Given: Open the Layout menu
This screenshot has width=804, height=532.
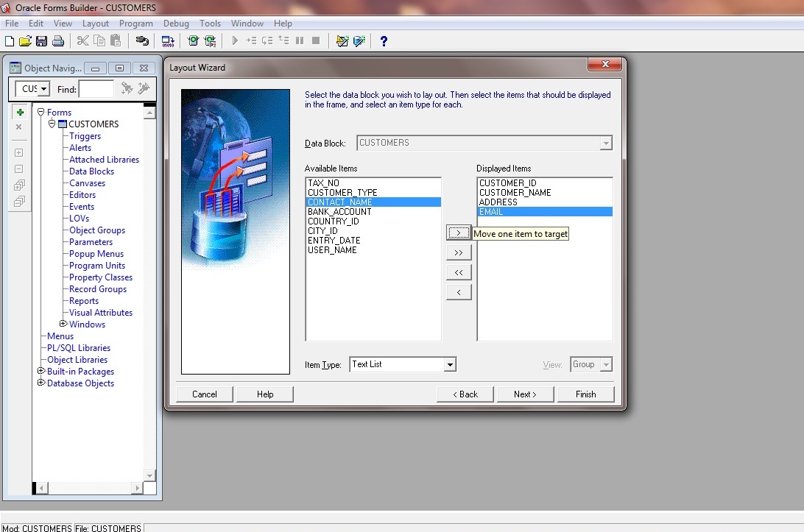Looking at the screenshot, I should click(96, 24).
